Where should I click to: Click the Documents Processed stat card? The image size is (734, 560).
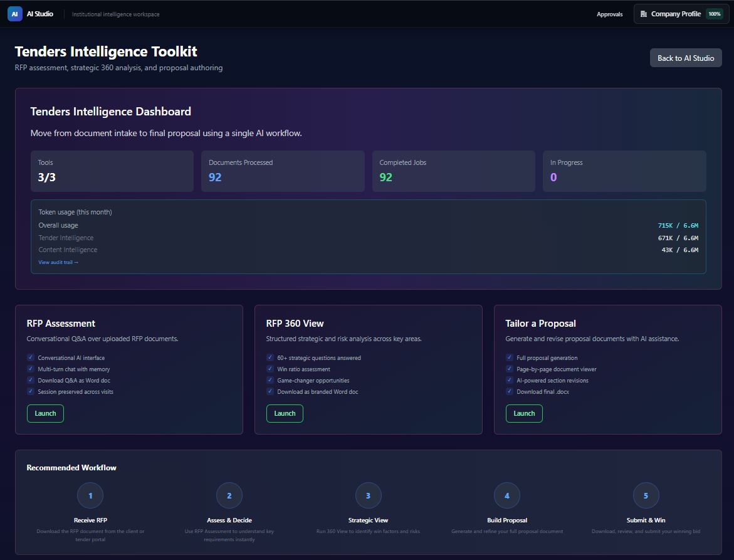283,171
